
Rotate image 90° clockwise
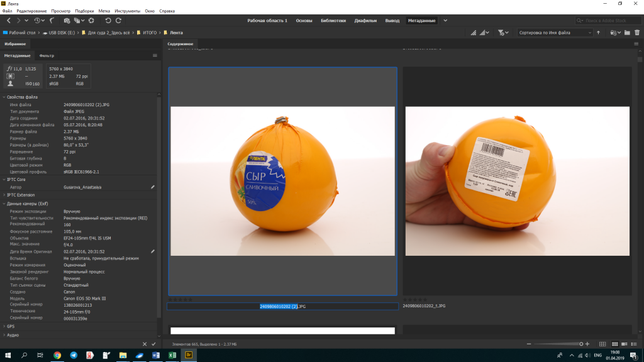point(118,21)
